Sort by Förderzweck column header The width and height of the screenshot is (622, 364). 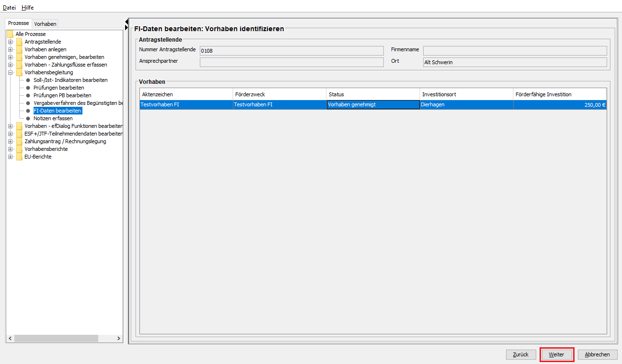tap(280, 94)
